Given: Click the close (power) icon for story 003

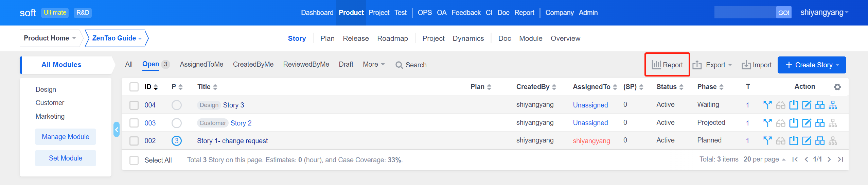Looking at the screenshot, I should pos(794,123).
